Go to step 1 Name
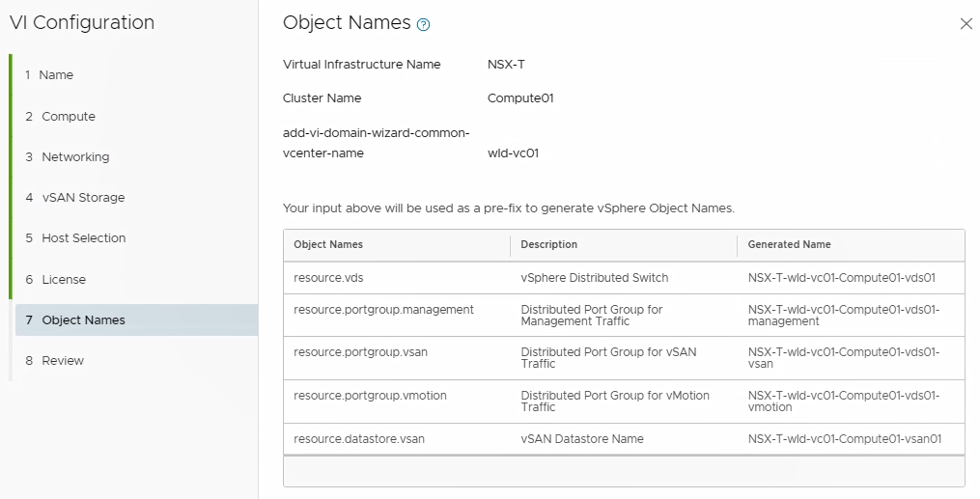This screenshot has height=499, width=980. tap(56, 75)
